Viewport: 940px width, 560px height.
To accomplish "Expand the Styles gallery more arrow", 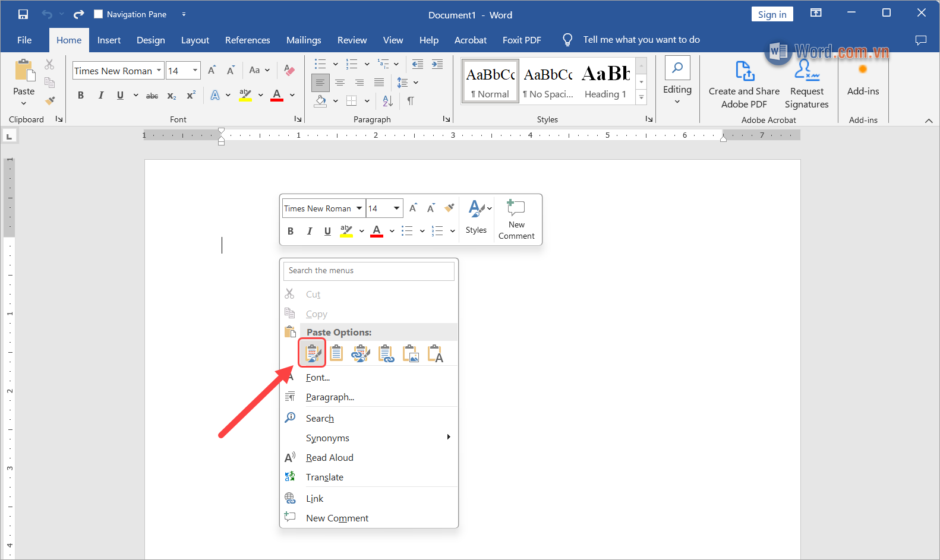I will (641, 97).
